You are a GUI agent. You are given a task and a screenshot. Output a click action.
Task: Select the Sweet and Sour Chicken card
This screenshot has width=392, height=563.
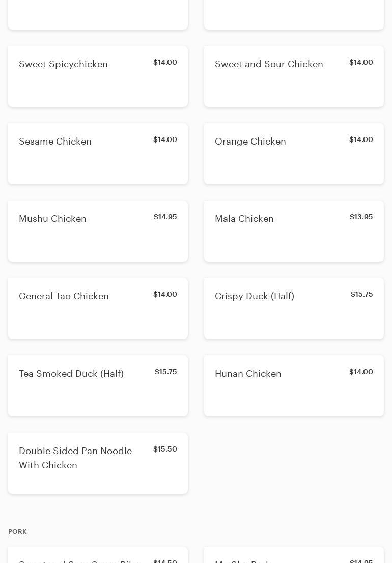[x=294, y=76]
